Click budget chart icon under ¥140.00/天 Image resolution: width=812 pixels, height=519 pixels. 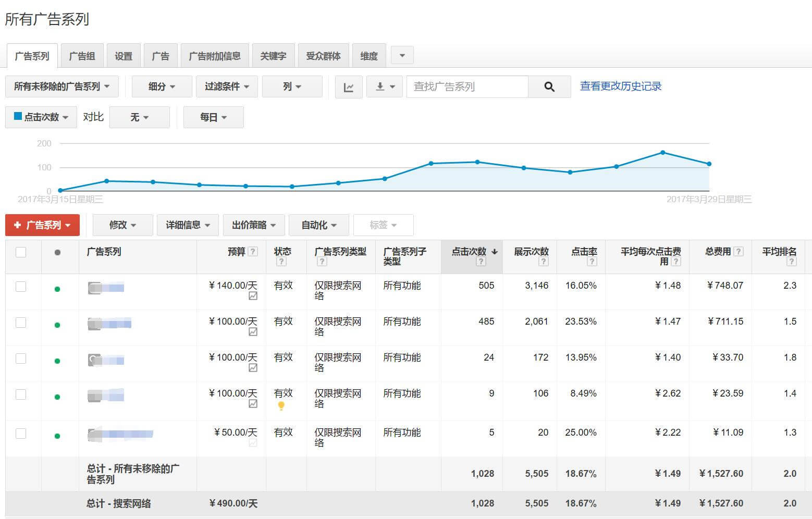(253, 296)
